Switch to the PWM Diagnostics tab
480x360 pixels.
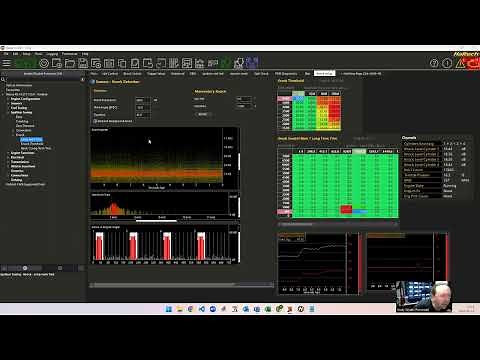tap(286, 73)
